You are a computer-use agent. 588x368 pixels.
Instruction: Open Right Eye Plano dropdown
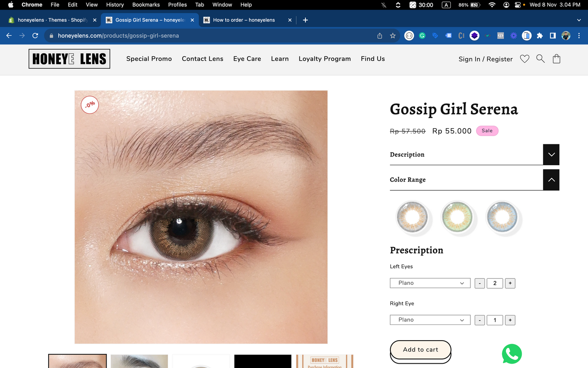430,320
